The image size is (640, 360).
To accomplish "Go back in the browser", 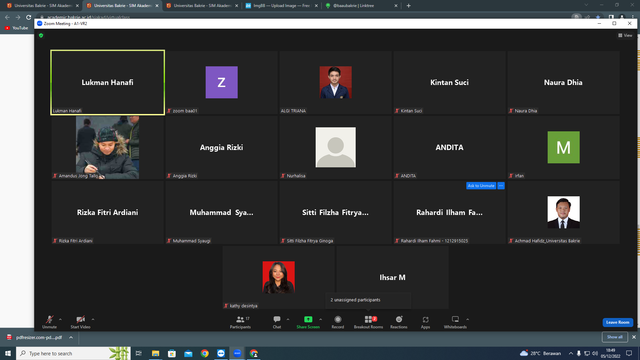I will point(7,17).
